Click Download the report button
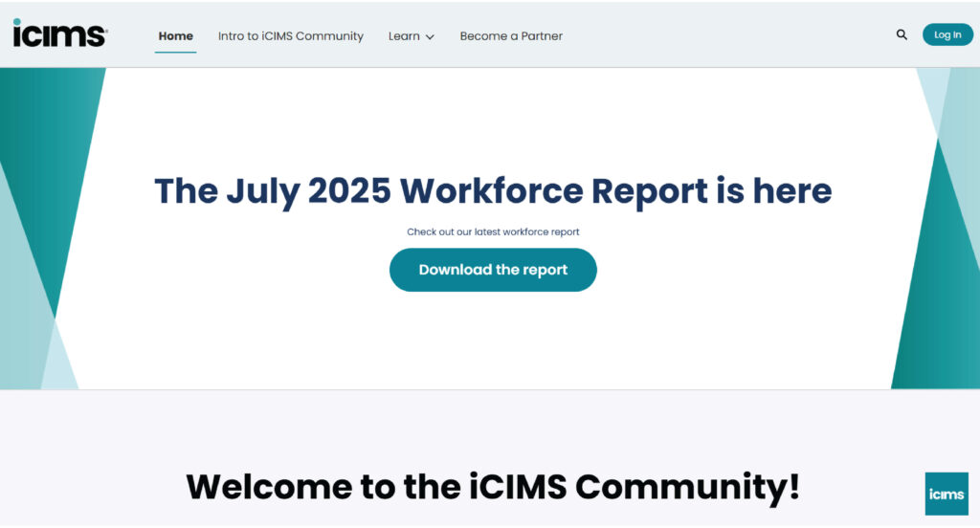The width and height of the screenshot is (980, 528). (493, 270)
